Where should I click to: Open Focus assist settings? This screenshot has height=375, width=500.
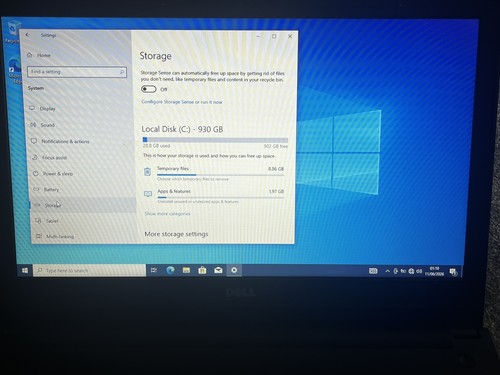54,157
